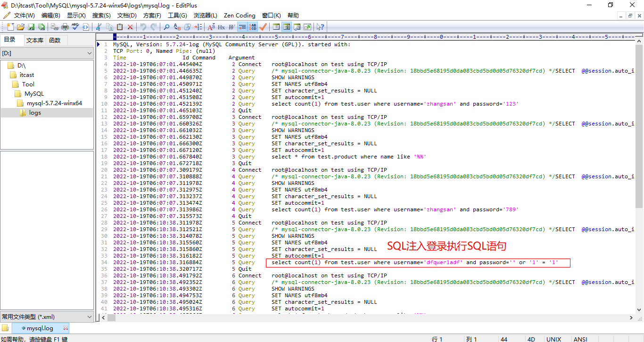644x342 pixels.
Task: Open the Zen Coding menu
Action: tap(239, 16)
